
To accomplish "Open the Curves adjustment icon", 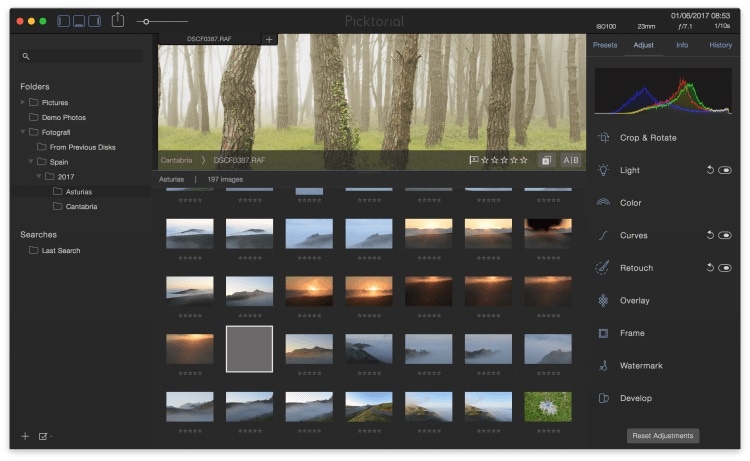I will click(603, 235).
